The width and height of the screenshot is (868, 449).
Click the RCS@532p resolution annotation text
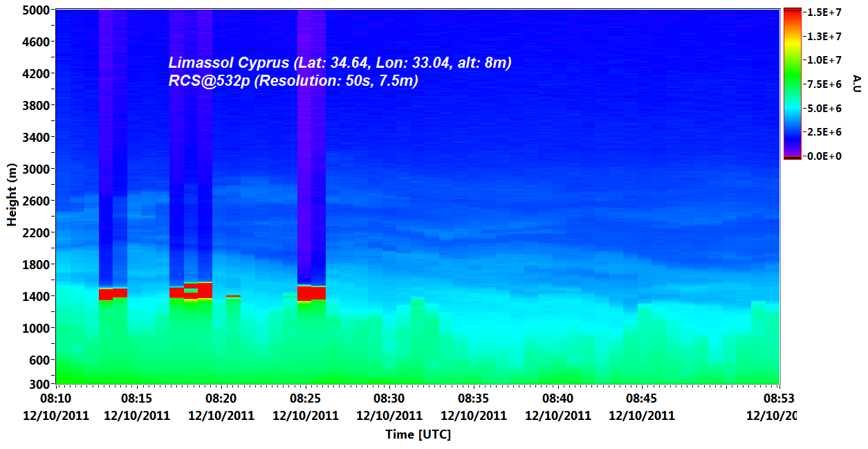293,81
